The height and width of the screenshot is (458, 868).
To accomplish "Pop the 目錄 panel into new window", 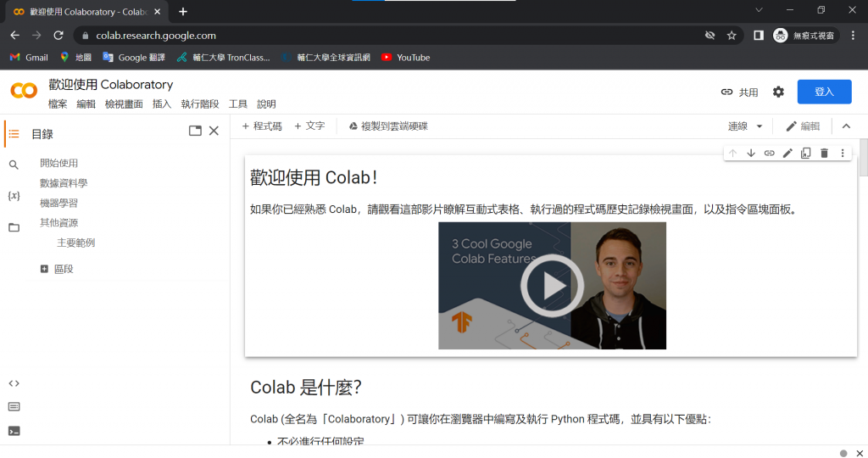I will 195,131.
